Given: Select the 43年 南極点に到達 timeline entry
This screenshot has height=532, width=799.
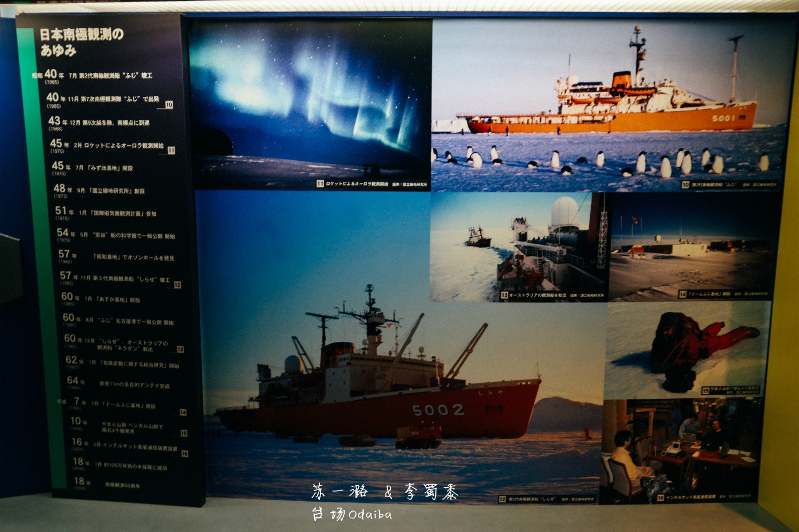Looking at the screenshot, I should point(100,122).
